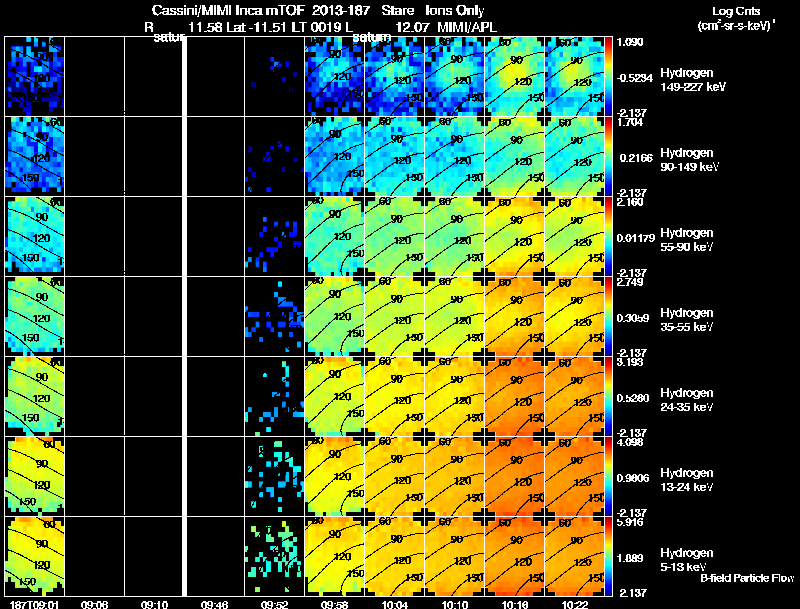Viewport: 800px width, 609px height.
Task: Click the 2.749 color scale maximum value
Action: pos(630,282)
